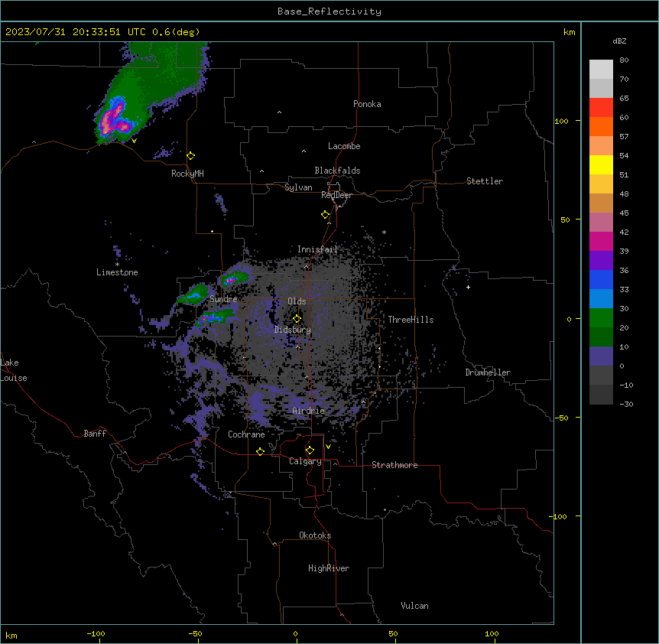Click the Stettler city label
The width and height of the screenshot is (659, 644).
point(485,181)
